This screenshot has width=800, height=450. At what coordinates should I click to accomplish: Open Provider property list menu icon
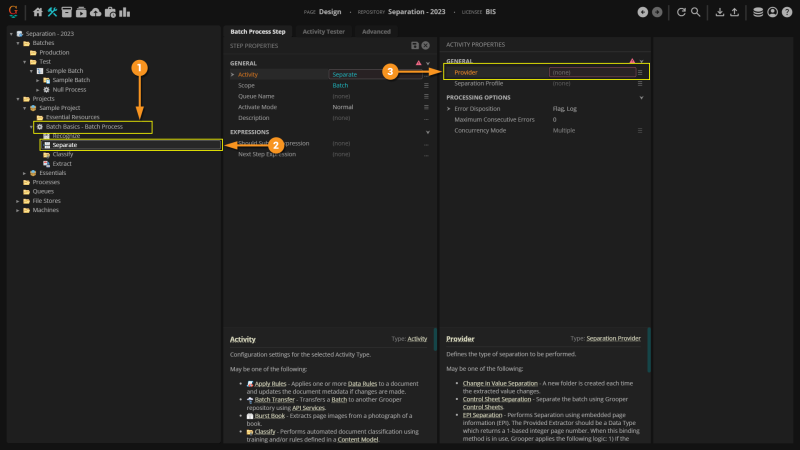point(640,72)
